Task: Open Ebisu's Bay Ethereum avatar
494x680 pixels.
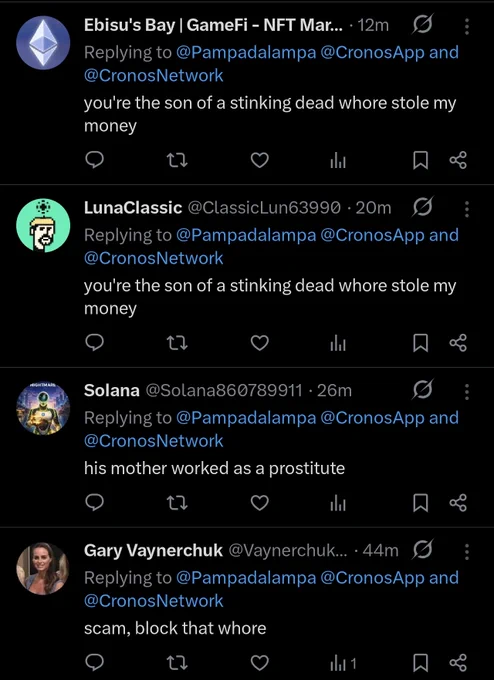Action: (43, 43)
